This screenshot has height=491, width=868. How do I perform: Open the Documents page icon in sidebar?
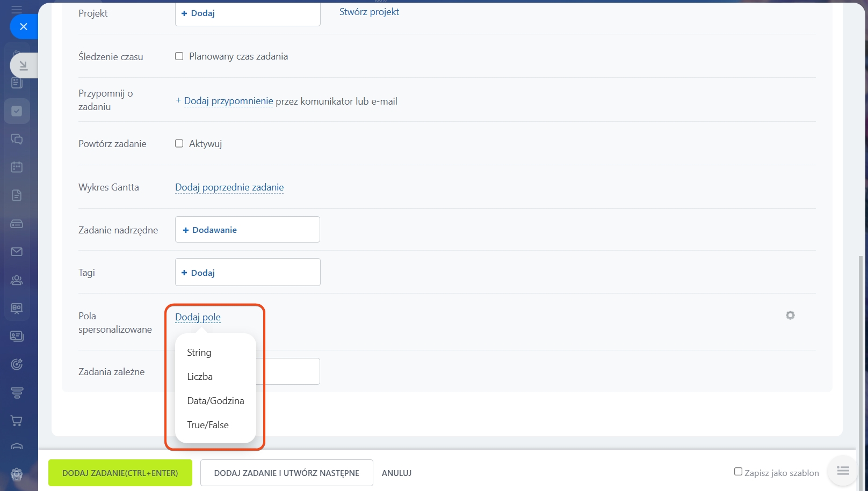click(17, 195)
